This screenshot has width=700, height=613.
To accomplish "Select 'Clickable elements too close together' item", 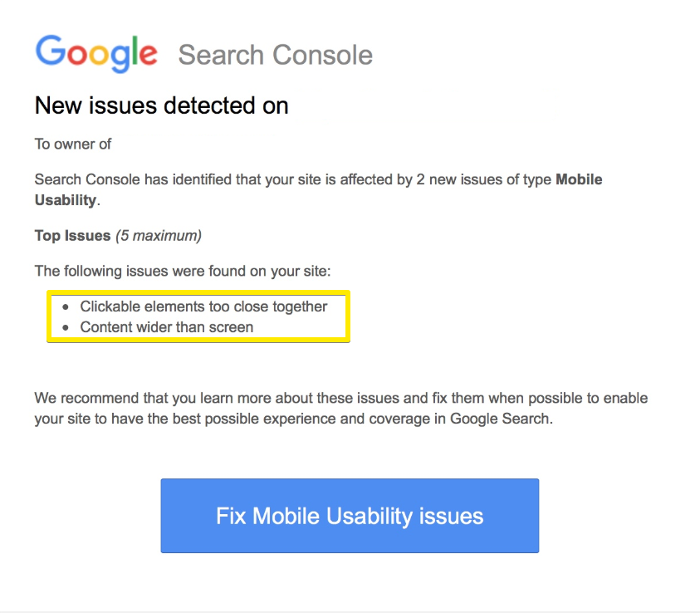I will pos(203,306).
